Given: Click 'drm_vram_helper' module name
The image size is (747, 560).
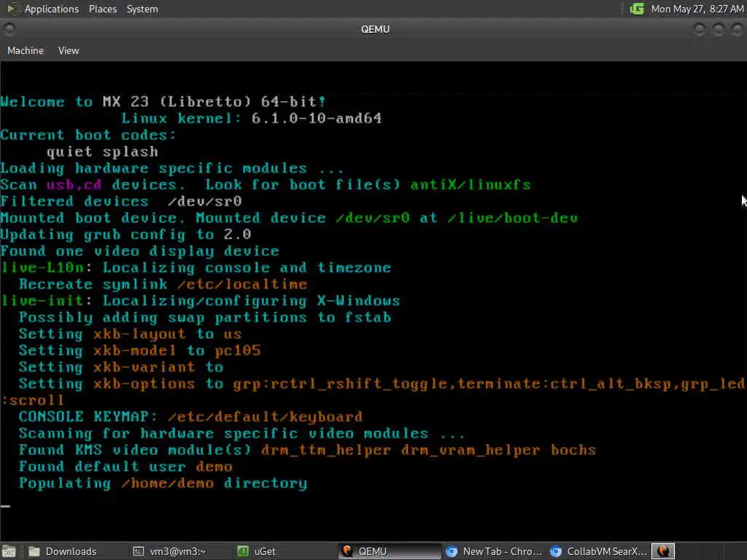Looking at the screenshot, I should (471, 450).
